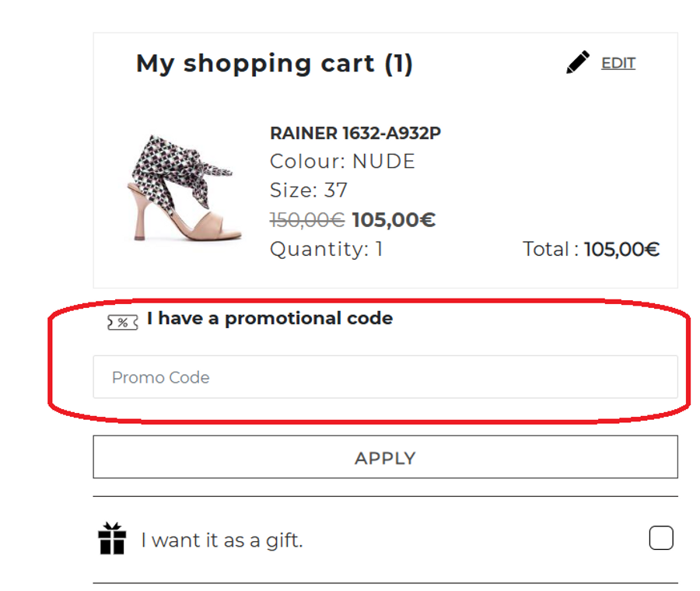This screenshot has height=591, width=700.
Task: Focus the Promo Code input field
Action: pyautogui.click(x=385, y=377)
